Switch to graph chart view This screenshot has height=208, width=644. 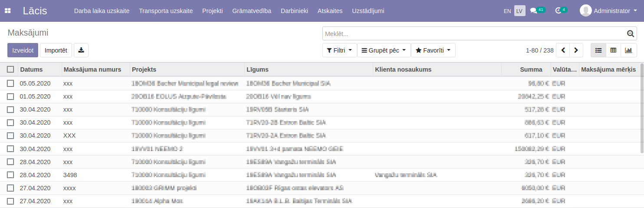point(628,50)
